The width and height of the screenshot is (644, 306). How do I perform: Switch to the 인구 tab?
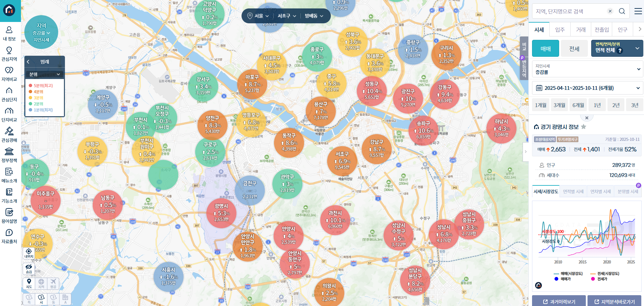point(622,30)
